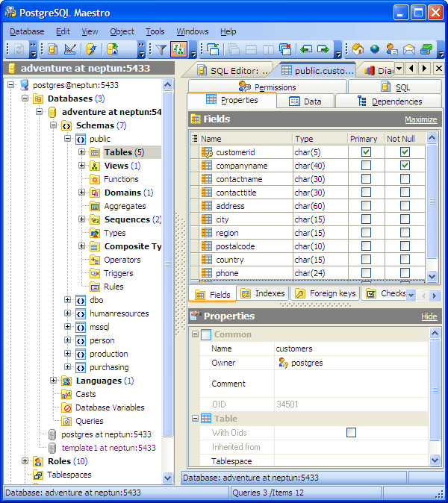This screenshot has height=503, width=448.
Task: Click the Tablespaces icon in tree
Action: click(x=38, y=475)
